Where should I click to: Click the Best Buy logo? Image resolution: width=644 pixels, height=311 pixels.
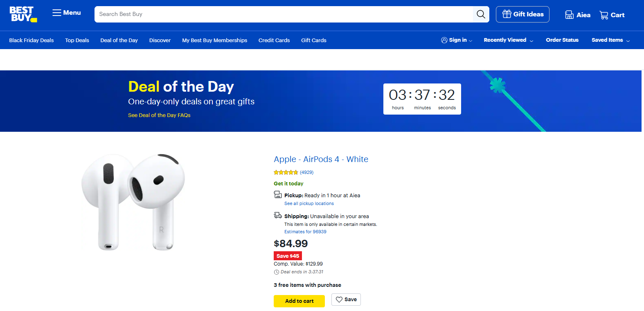click(x=23, y=14)
